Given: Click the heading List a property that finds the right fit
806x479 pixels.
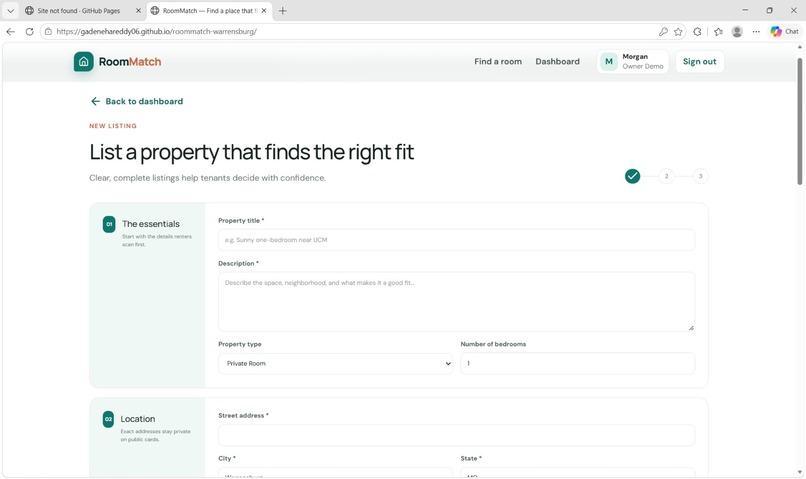Looking at the screenshot, I should tap(251, 152).
